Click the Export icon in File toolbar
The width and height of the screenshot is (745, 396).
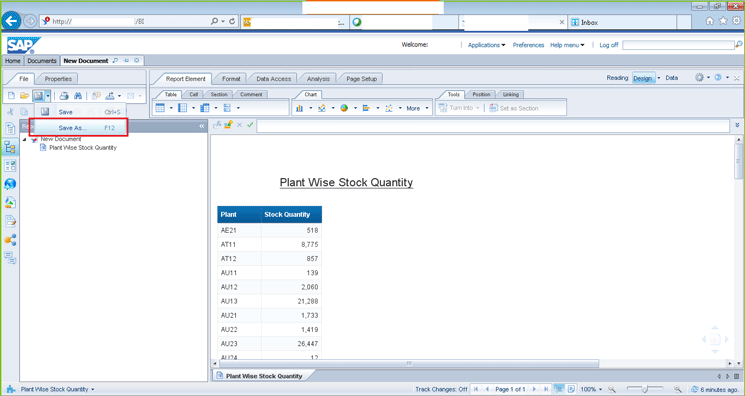click(x=110, y=96)
